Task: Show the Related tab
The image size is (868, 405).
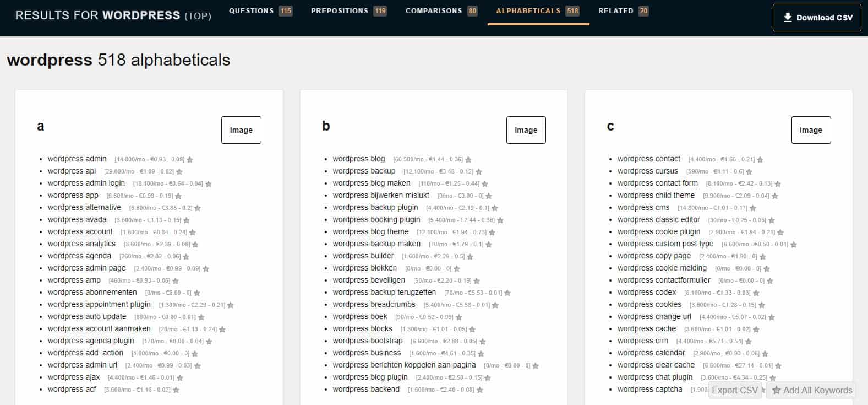Action: 624,11
